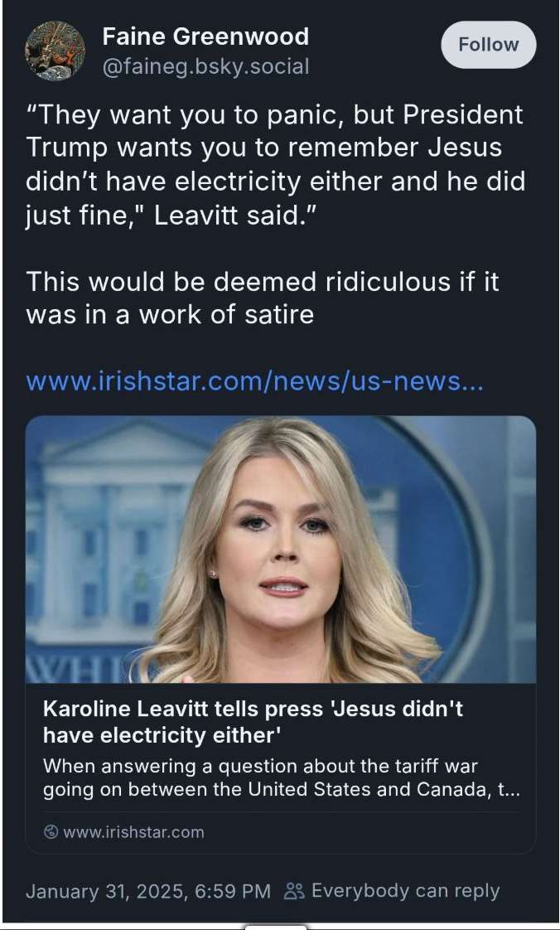This screenshot has height=930, width=560.
Task: Click the Follow button
Action: [488, 45]
